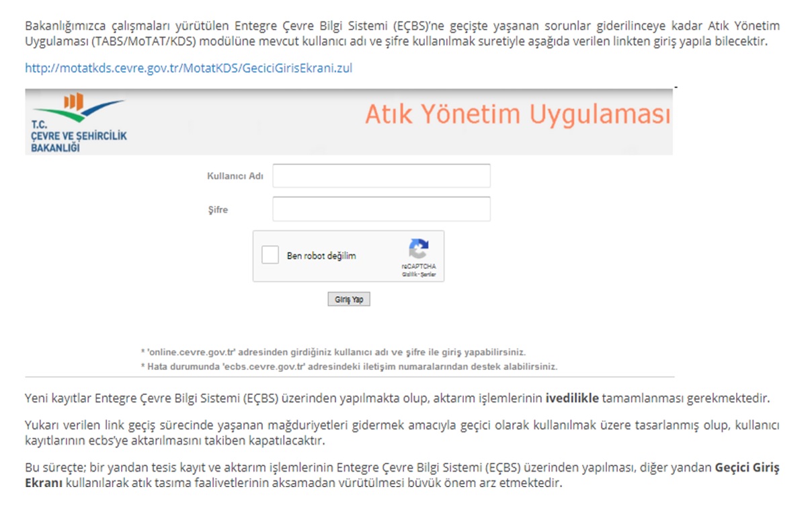The width and height of the screenshot is (812, 514).
Task: Click the Giriş Yap button
Action: 348,298
